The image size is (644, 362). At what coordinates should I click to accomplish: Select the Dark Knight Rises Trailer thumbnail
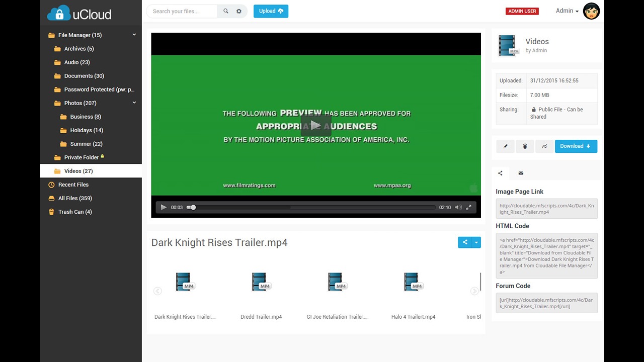click(185, 282)
